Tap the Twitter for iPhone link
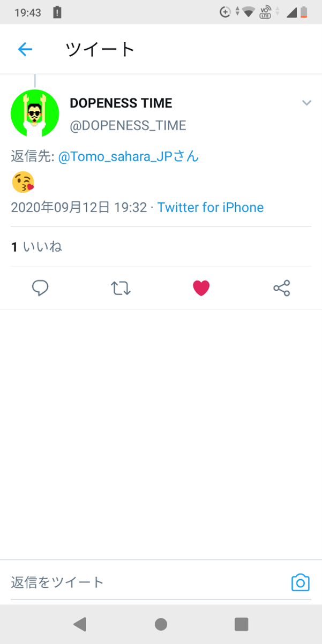This screenshot has width=322, height=644. point(210,208)
